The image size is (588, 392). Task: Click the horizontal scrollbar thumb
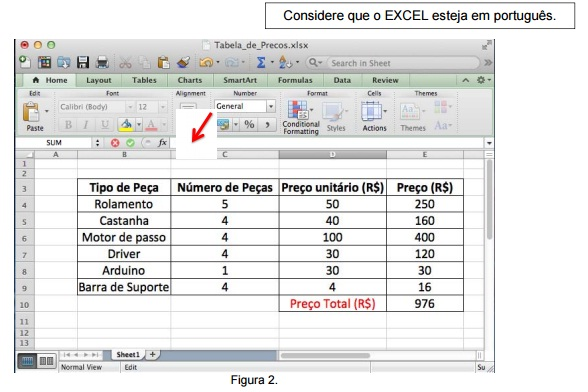(x=325, y=355)
